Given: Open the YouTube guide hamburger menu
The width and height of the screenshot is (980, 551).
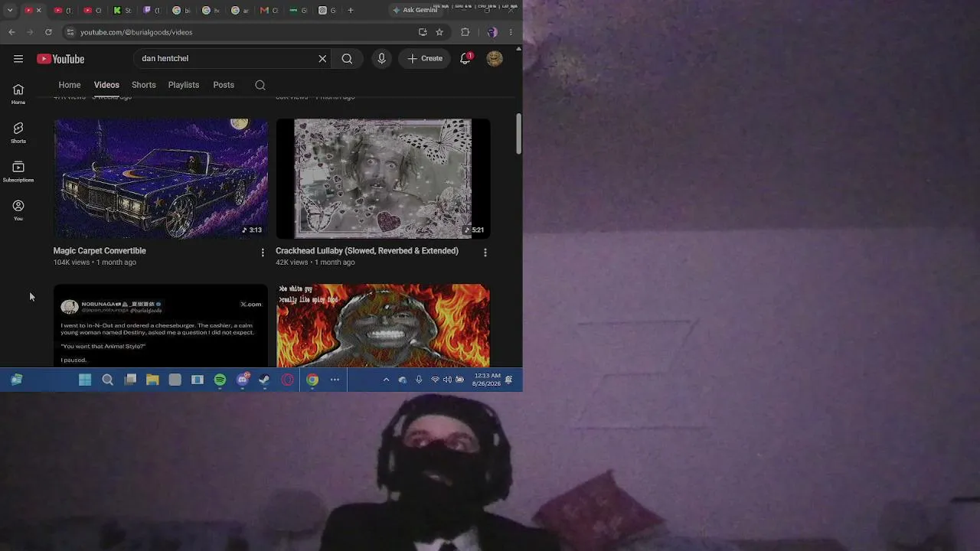Looking at the screenshot, I should (18, 59).
